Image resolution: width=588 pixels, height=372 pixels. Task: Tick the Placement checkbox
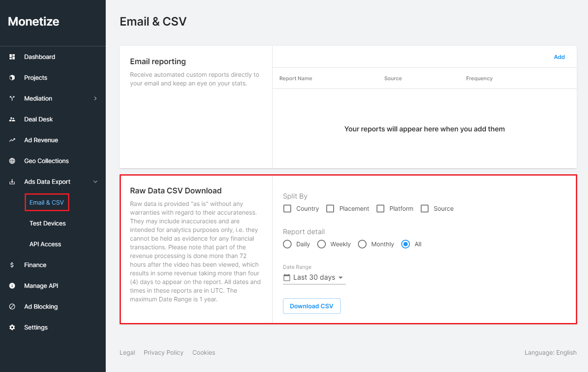[330, 209]
